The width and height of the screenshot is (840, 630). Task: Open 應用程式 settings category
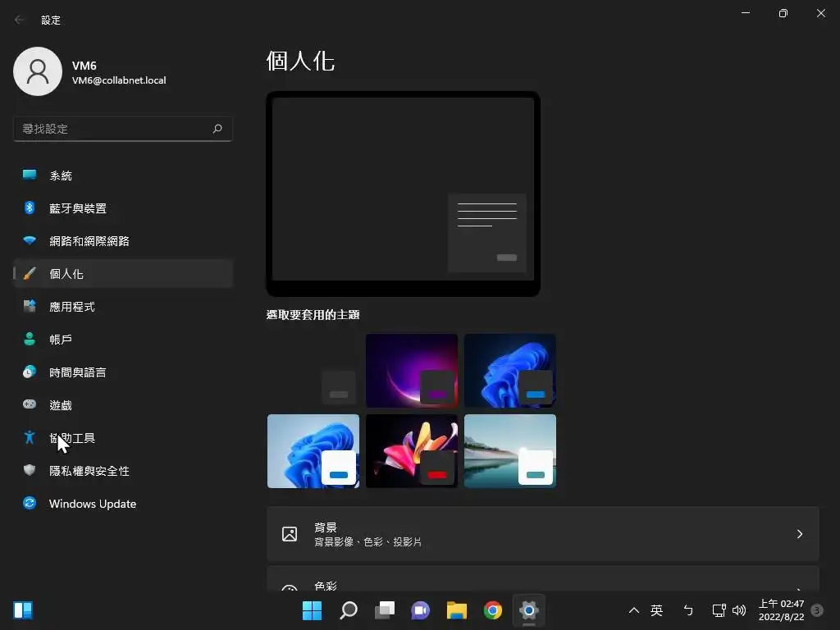point(123,307)
